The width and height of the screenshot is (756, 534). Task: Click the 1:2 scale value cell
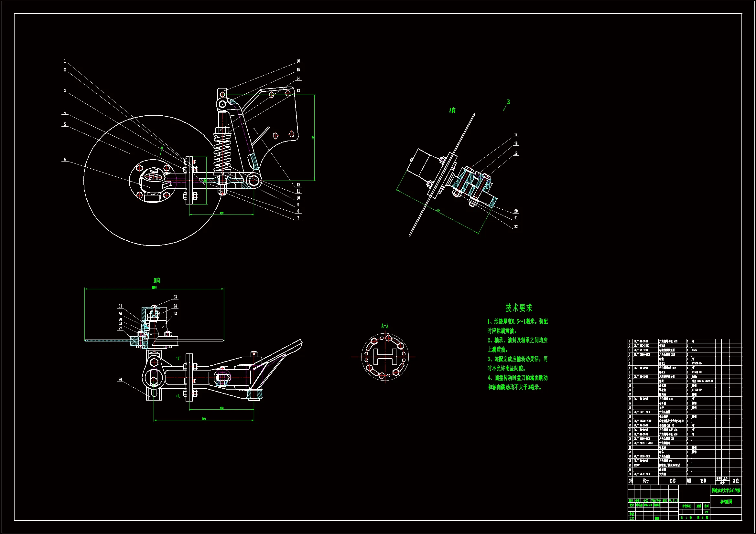tap(706, 512)
